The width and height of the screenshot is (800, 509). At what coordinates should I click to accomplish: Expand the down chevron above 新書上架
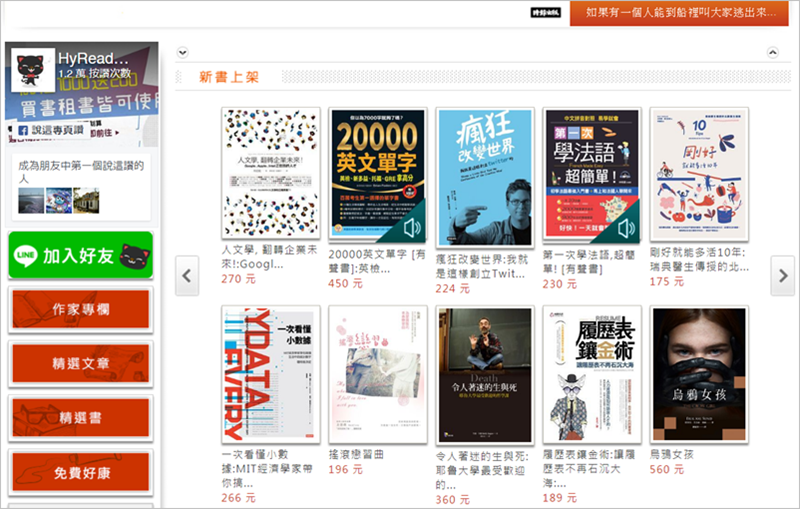click(182, 52)
